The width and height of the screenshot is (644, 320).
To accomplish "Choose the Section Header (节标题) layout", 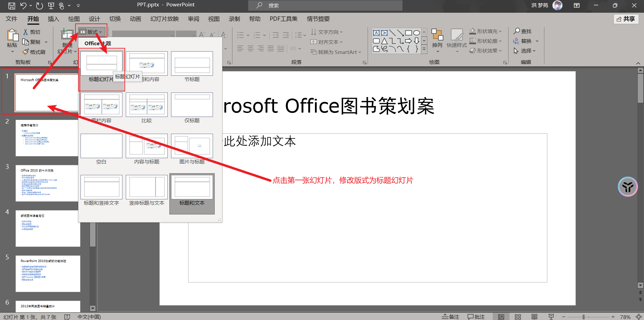I will pos(192,67).
